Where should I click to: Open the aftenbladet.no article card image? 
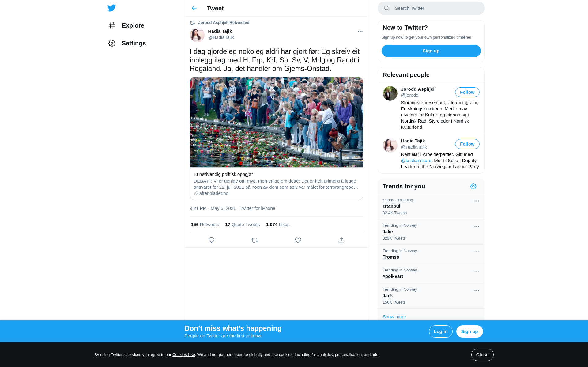[x=276, y=122]
